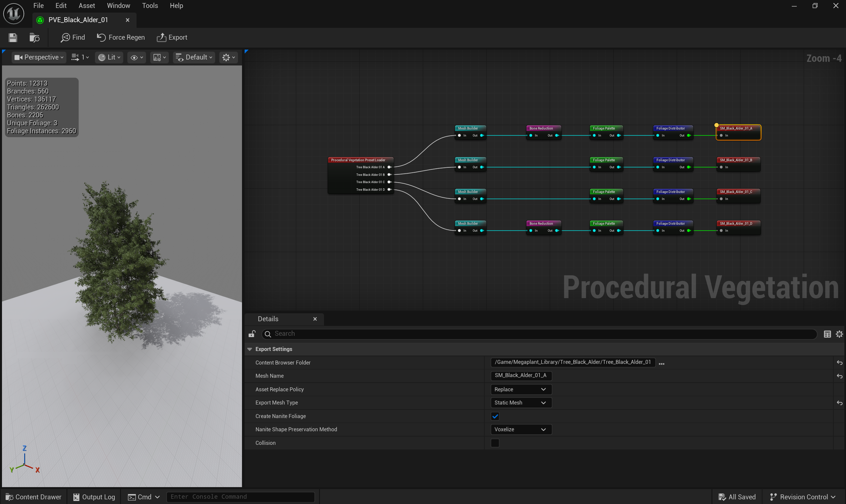Toggle the Details panel lock icon
Screen dimensions: 846x504
point(252,334)
